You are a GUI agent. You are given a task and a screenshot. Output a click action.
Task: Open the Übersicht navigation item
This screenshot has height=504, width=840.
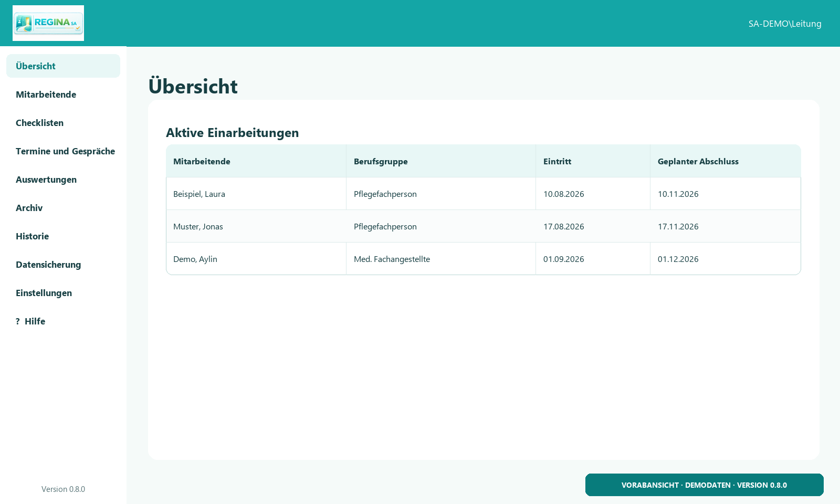click(63, 66)
